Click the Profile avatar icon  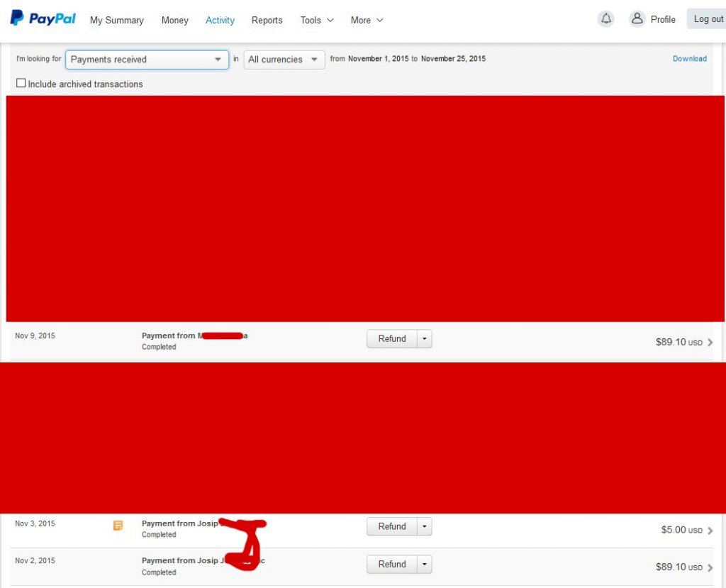(x=637, y=19)
